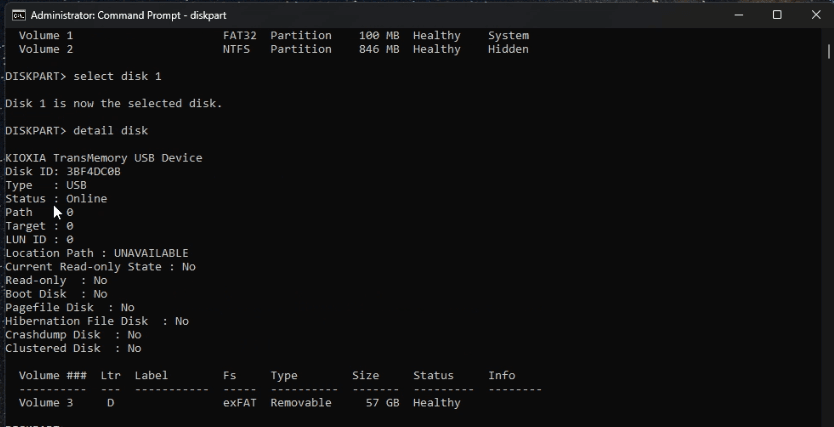Image resolution: width=834 pixels, height=427 pixels.
Task: Close the Administrator Command Prompt window
Action: pos(815,15)
